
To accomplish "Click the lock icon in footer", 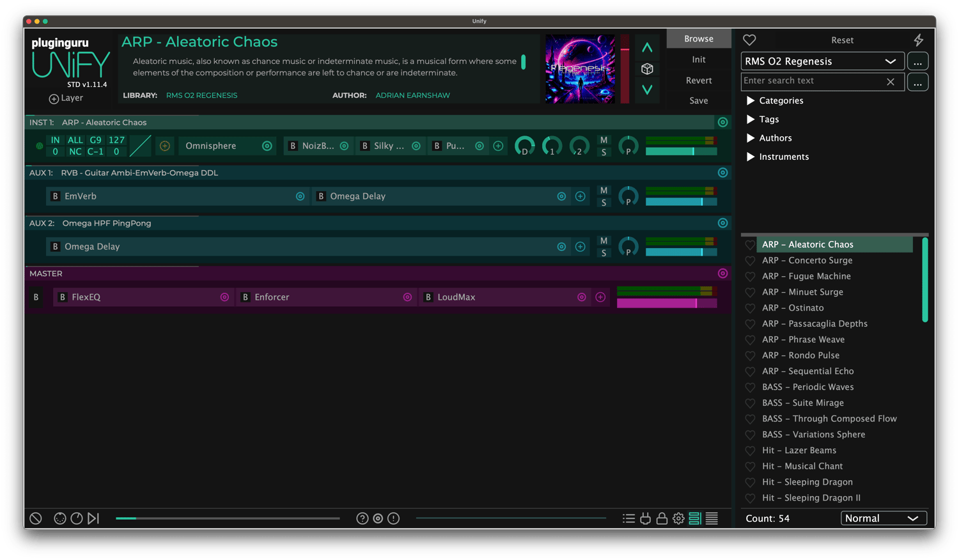I will (x=662, y=518).
